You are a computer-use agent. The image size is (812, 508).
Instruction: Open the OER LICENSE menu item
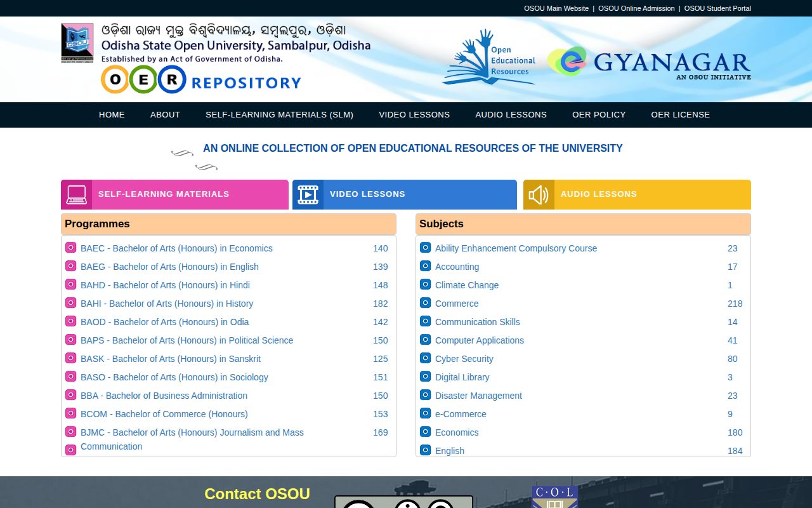pos(681,115)
